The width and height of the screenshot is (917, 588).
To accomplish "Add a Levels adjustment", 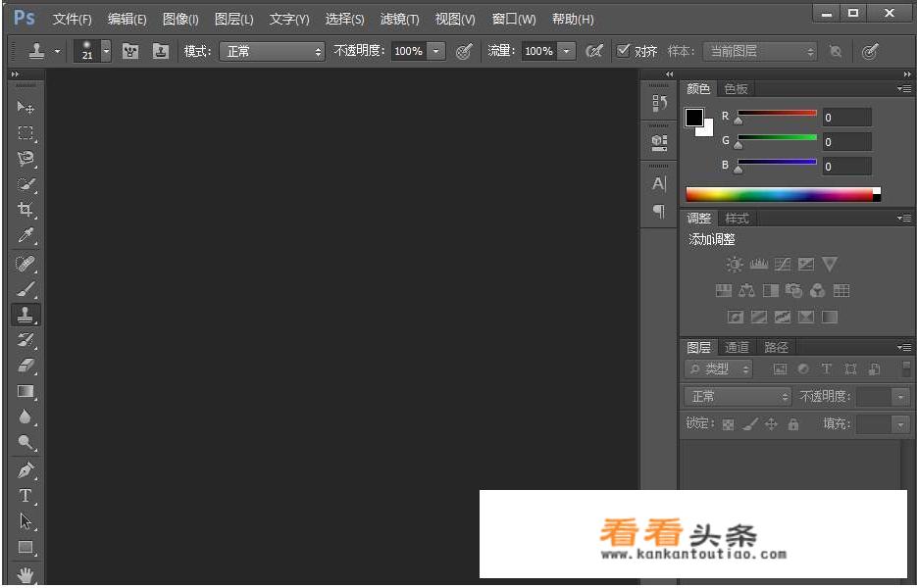I will coord(758,265).
